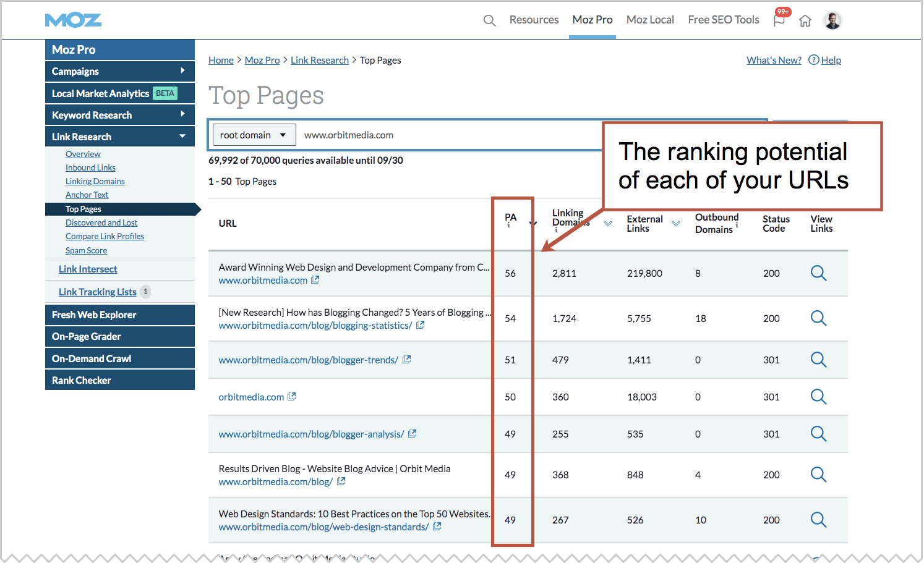Screen dimensions: 924x563
Task: View links for Web Design Standards row
Action: coord(818,520)
